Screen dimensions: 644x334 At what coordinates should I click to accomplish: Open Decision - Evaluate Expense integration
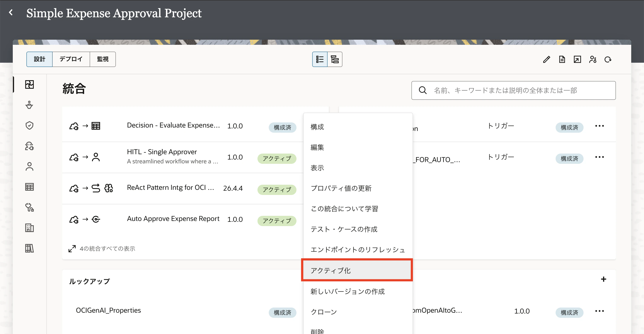173,125
